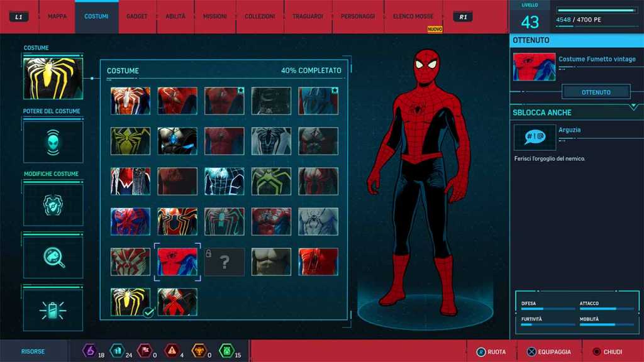Open the ELENCO MOSSE tab
The height and width of the screenshot is (362, 644).
click(413, 16)
